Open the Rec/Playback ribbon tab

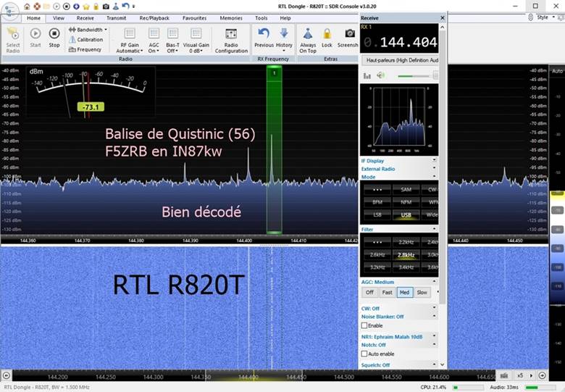tap(154, 18)
